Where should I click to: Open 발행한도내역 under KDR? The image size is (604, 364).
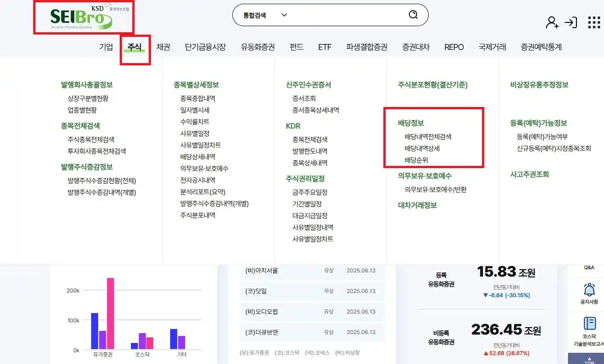click(310, 151)
